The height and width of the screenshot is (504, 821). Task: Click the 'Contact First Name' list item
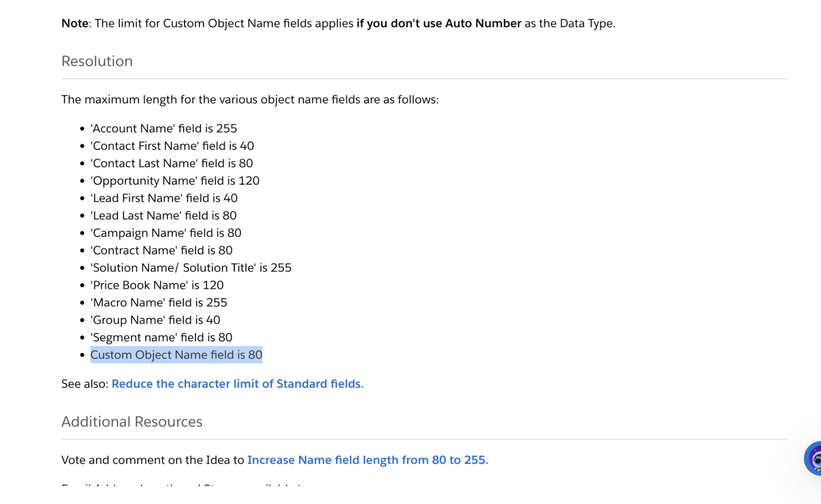coord(172,146)
